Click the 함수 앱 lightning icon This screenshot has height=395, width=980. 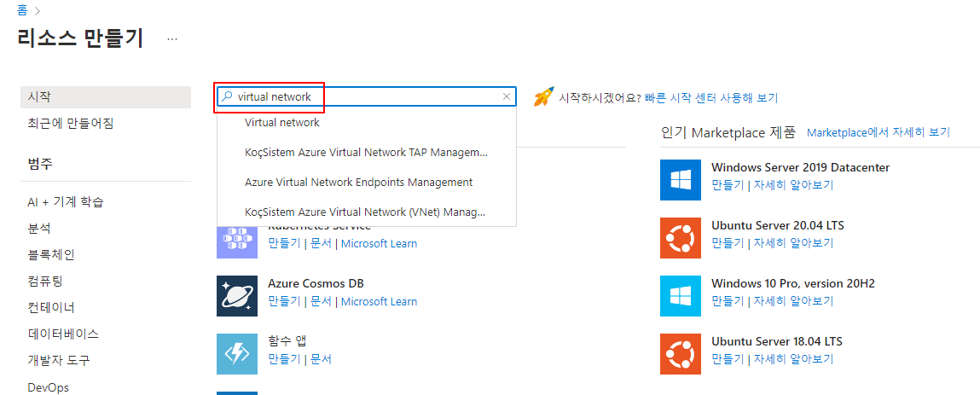pyautogui.click(x=237, y=354)
